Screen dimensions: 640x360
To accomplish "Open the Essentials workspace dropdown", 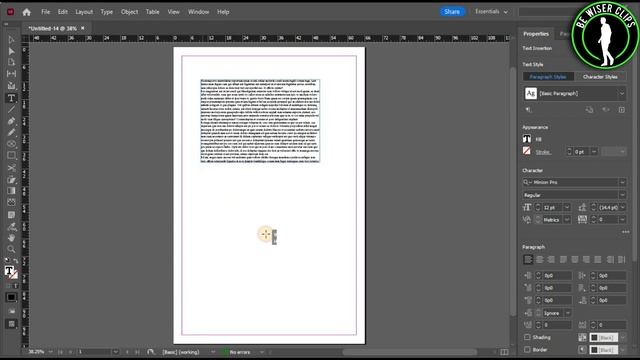I will (491, 12).
